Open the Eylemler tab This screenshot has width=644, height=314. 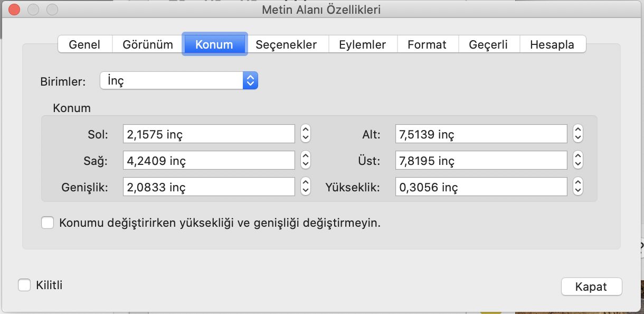tap(363, 44)
